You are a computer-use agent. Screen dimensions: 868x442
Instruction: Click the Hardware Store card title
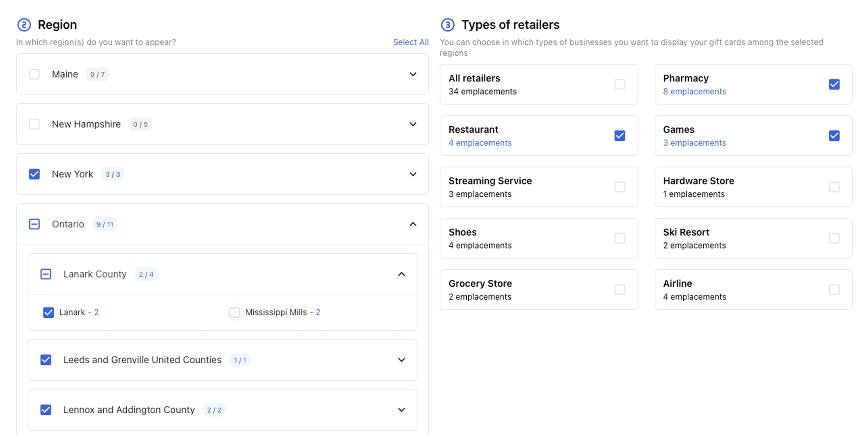698,181
